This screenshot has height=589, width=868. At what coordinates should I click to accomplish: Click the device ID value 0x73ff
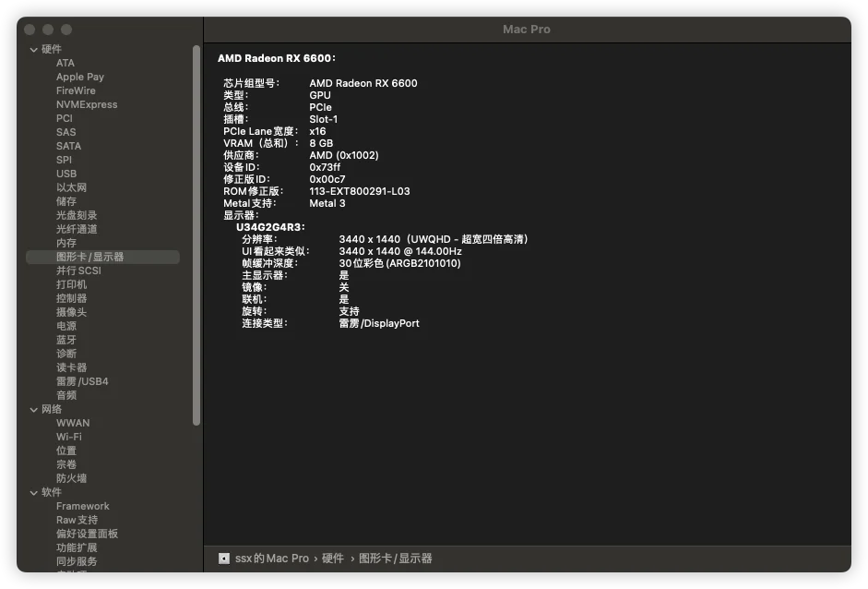pyautogui.click(x=325, y=167)
